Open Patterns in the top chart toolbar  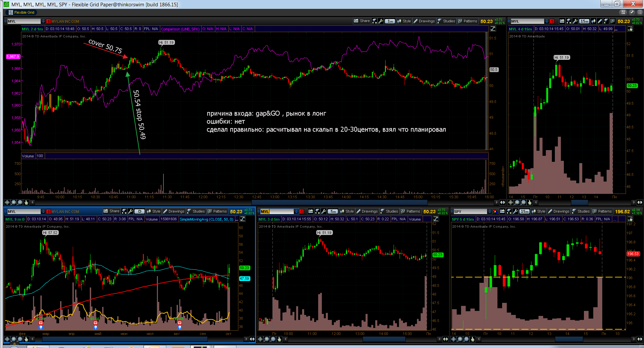pos(467,21)
